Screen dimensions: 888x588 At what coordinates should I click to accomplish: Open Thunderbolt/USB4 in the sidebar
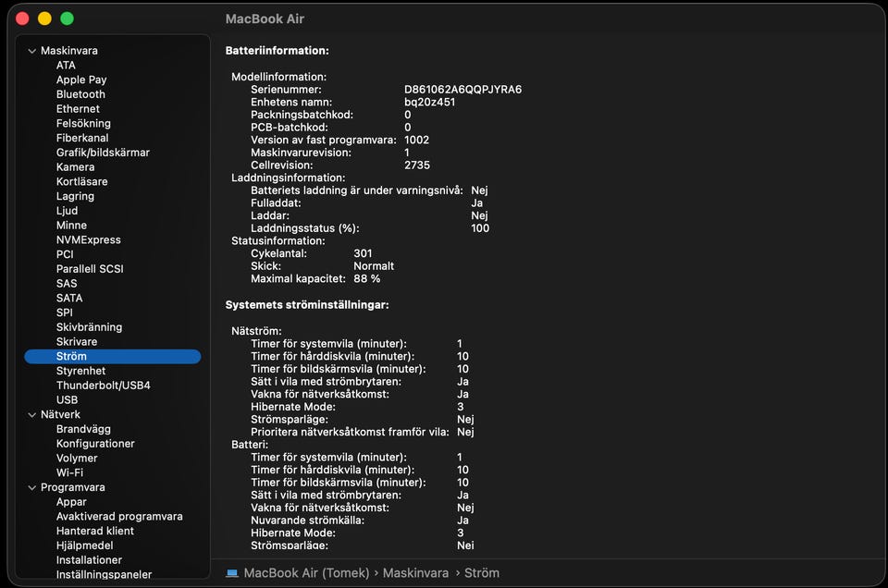click(x=103, y=386)
